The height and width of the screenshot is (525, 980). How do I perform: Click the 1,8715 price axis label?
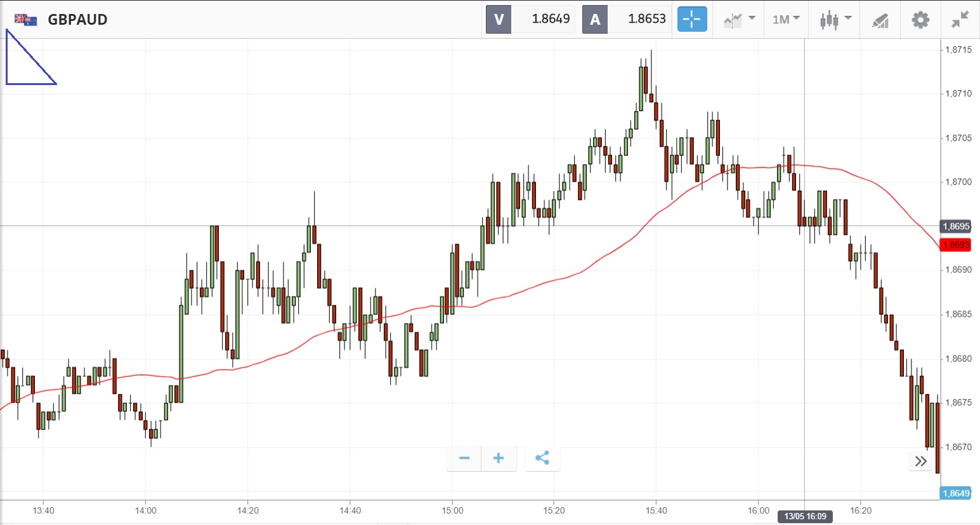click(x=958, y=50)
